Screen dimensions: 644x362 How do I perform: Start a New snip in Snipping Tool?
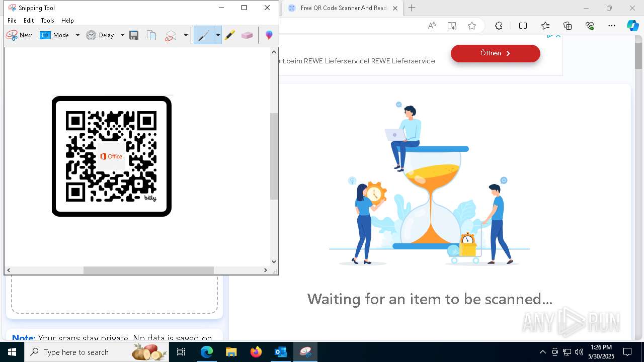tap(19, 35)
